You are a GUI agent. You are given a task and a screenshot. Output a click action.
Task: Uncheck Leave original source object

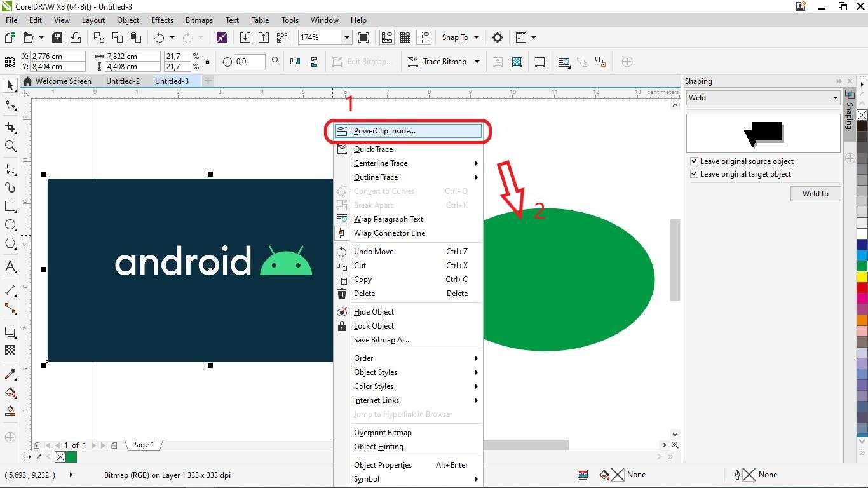694,161
